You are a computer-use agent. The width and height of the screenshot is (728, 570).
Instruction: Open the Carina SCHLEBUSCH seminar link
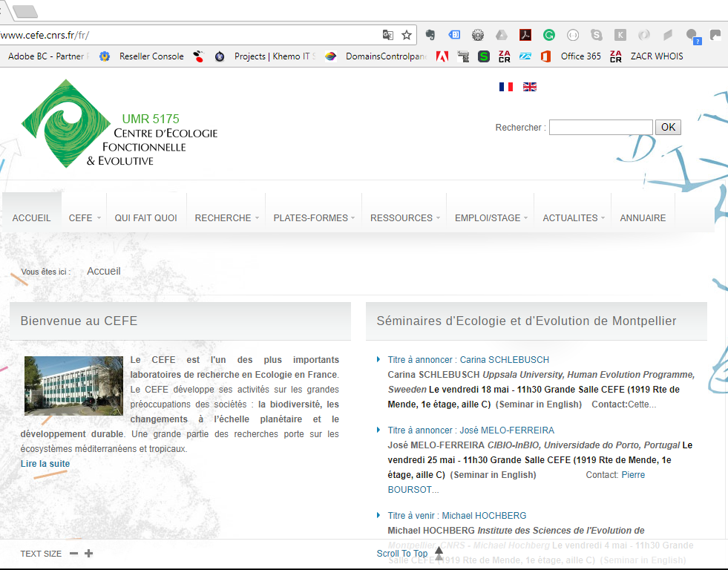tap(468, 360)
